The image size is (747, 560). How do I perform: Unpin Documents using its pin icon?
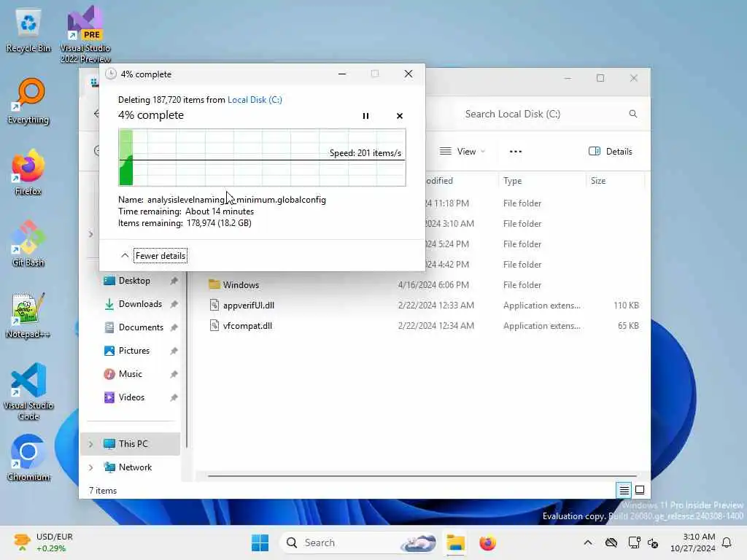click(174, 327)
